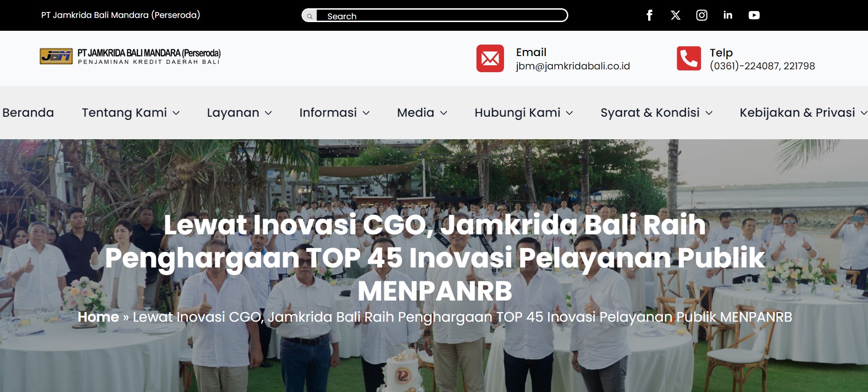Expand the Layanan chevron arrow

269,113
